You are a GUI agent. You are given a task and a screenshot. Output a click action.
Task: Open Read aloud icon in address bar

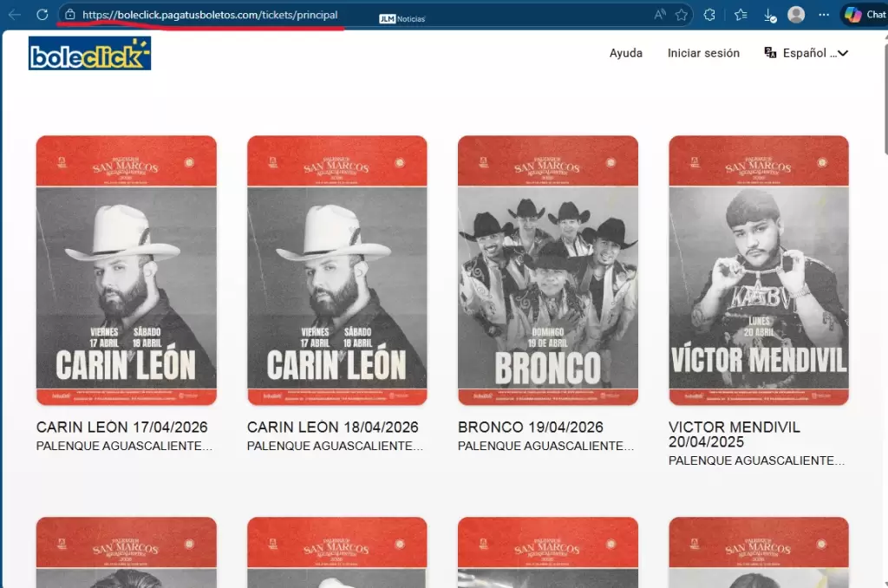tap(660, 15)
